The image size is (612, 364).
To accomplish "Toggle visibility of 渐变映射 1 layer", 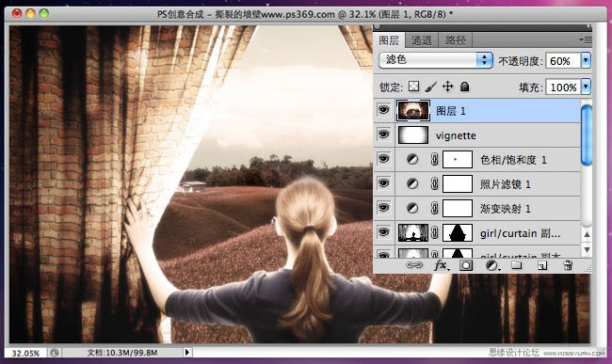I will (383, 208).
